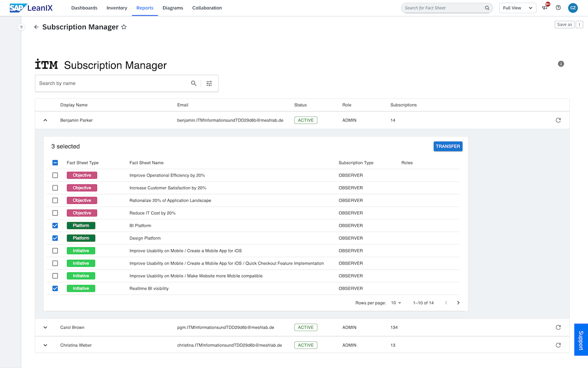588x368 pixels.
Task: Click Benjamin Parker's ACTIVE status badge
Action: [306, 120]
